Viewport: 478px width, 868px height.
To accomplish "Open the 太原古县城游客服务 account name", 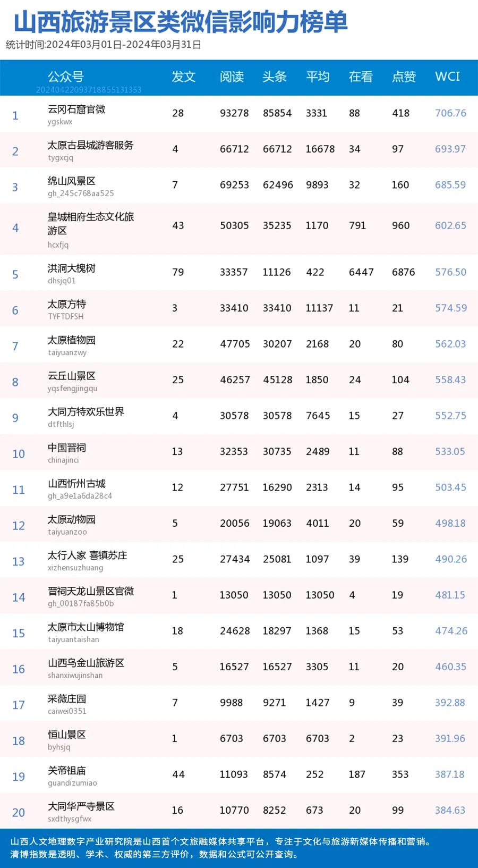I will [x=90, y=145].
